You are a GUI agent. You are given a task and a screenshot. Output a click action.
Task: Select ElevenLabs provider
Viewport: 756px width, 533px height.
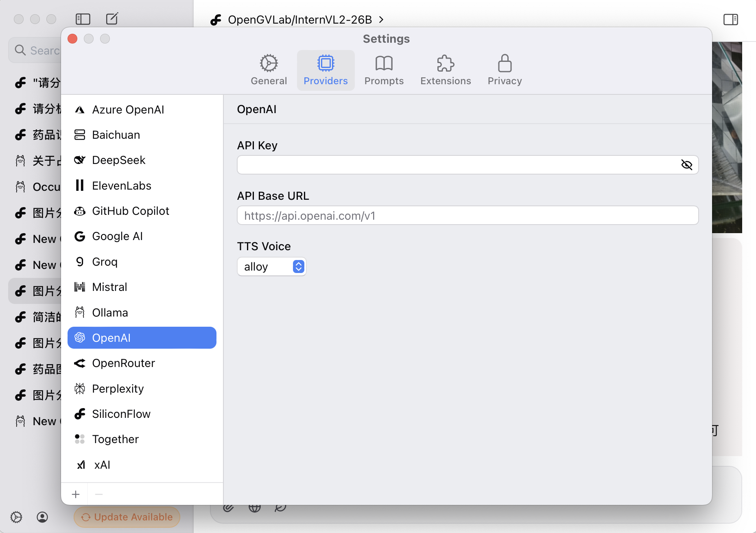pos(142,186)
